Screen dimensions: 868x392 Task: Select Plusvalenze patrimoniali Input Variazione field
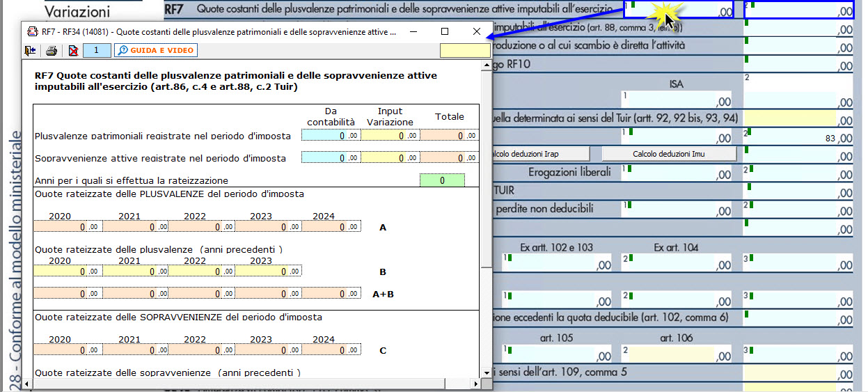(x=390, y=136)
